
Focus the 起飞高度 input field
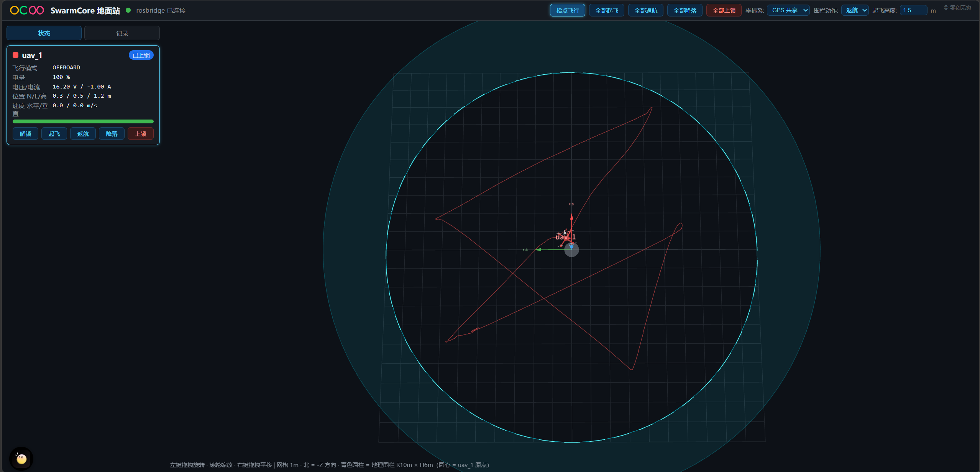(913, 10)
